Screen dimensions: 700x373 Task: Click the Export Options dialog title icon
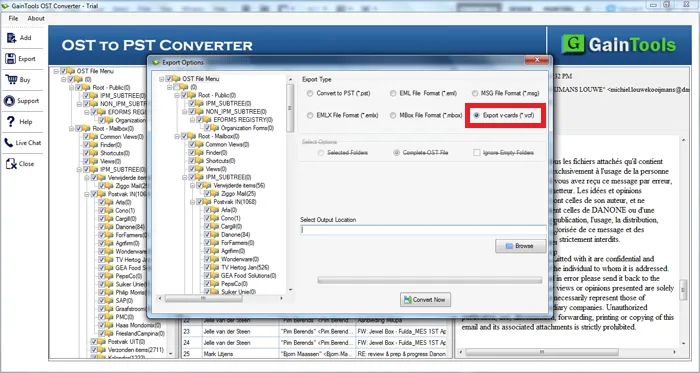point(156,62)
